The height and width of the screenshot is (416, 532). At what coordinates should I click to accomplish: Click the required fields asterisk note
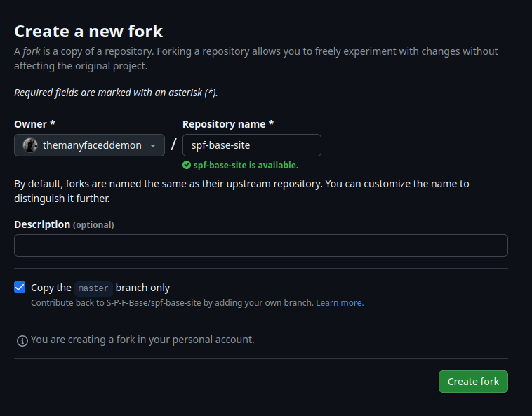tap(116, 93)
